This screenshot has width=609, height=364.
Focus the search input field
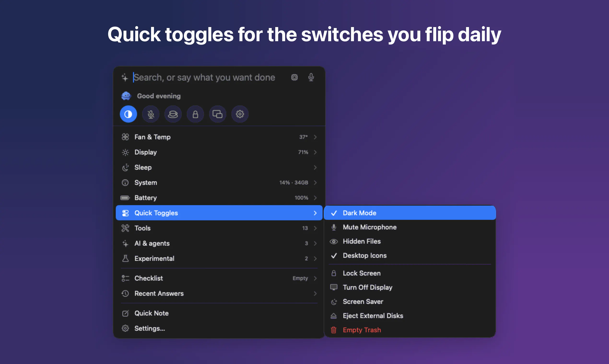[x=204, y=78]
